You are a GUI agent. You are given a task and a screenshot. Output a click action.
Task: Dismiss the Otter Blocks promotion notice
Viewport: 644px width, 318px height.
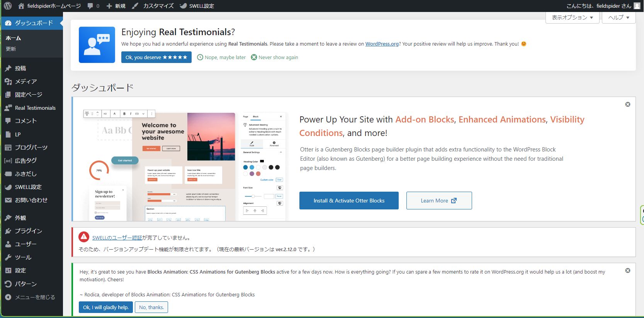[x=628, y=104]
